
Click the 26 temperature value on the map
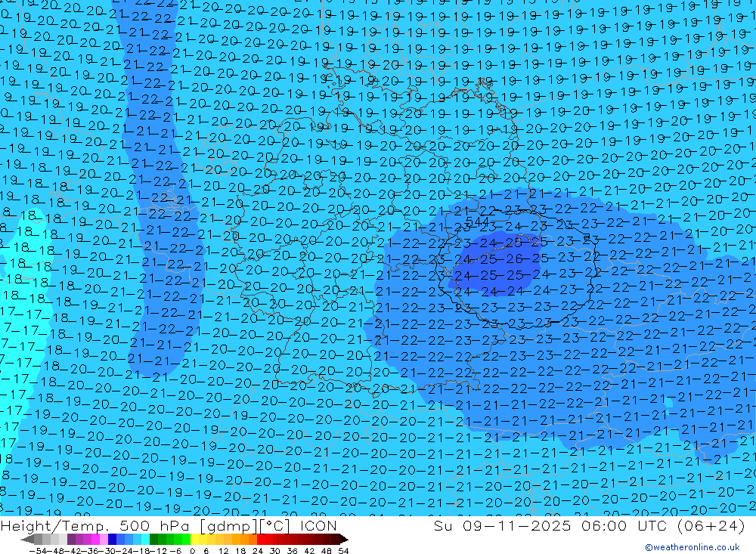pos(516,259)
